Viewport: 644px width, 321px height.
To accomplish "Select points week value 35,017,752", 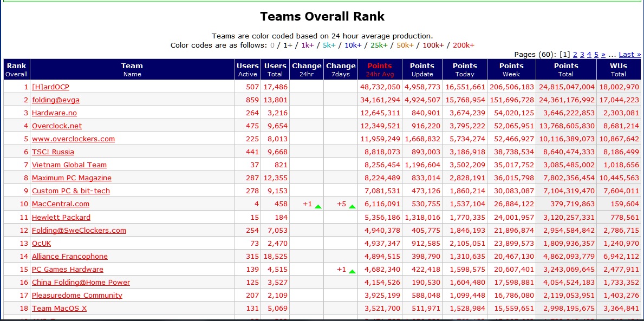I will [x=514, y=165].
